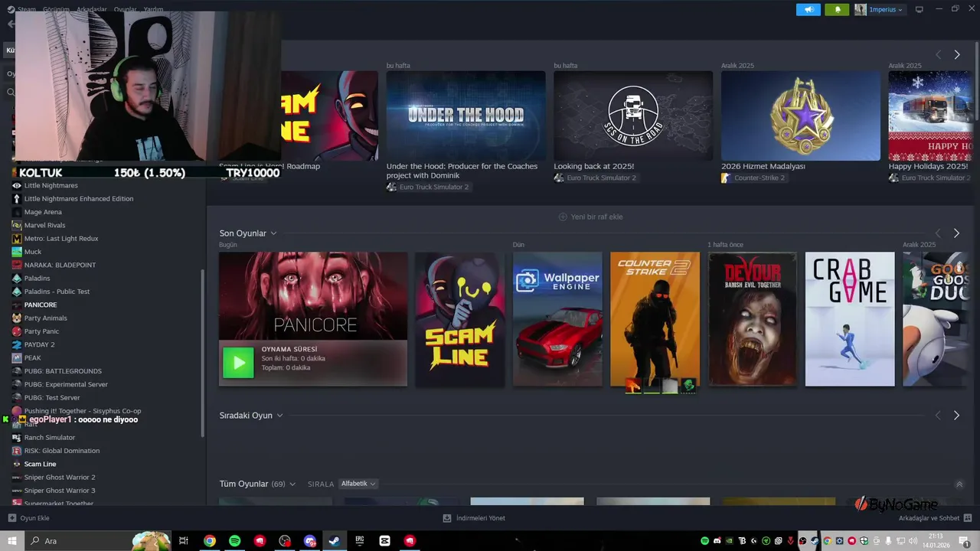
Task: Open the Looking back at 2025 news card
Action: tap(633, 116)
